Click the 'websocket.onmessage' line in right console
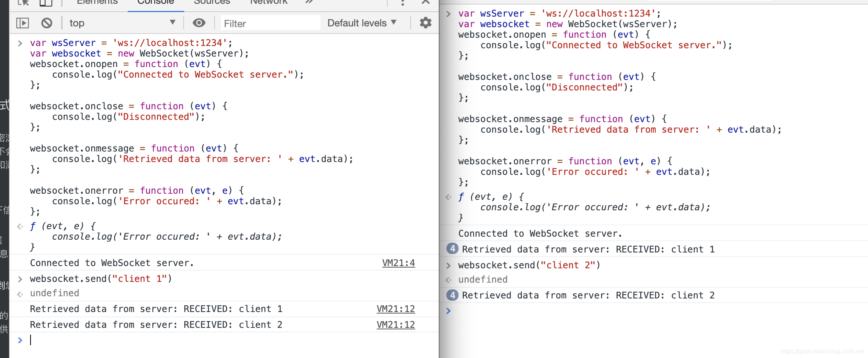 562,119
